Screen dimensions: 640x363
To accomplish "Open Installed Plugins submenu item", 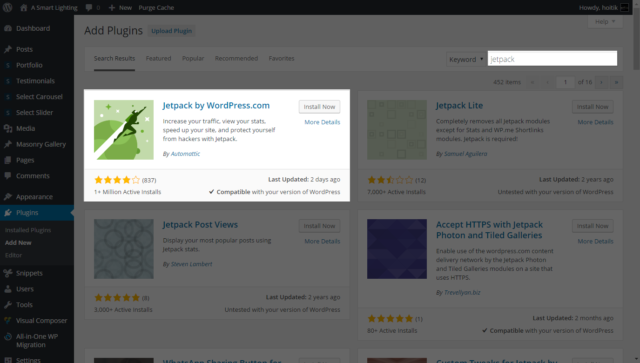I will pyautogui.click(x=28, y=230).
